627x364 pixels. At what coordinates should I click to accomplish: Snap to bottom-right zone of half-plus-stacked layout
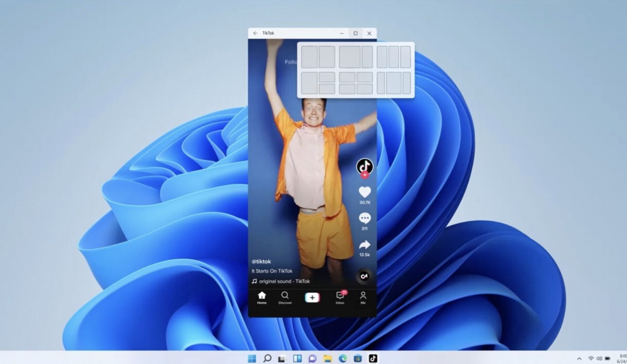pyautogui.click(x=327, y=89)
